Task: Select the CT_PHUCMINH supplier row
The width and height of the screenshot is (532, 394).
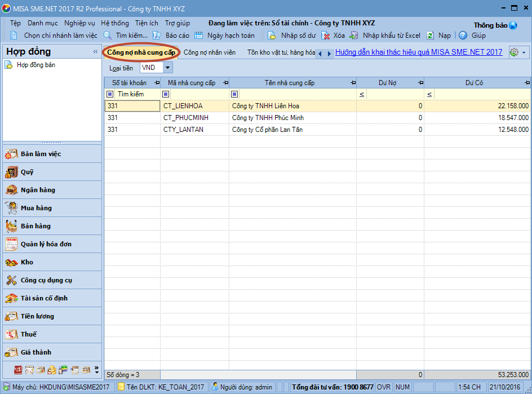Action: tap(318, 118)
